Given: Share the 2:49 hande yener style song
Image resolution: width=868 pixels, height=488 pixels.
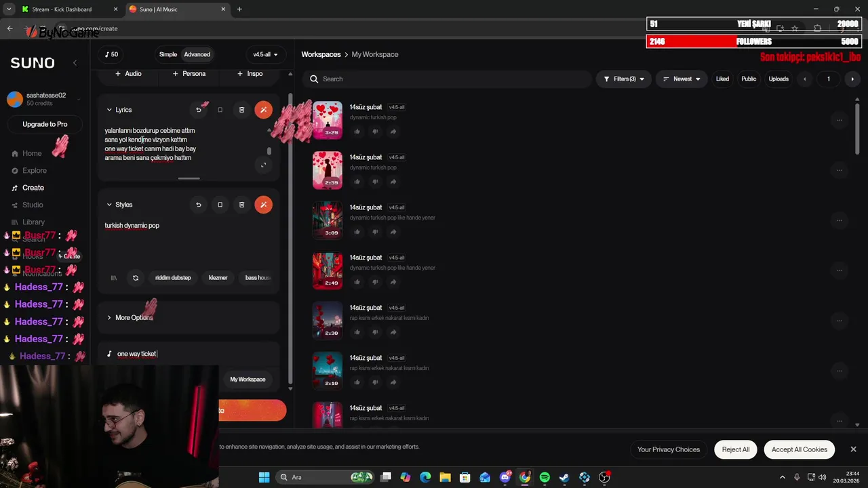Looking at the screenshot, I should [393, 282].
